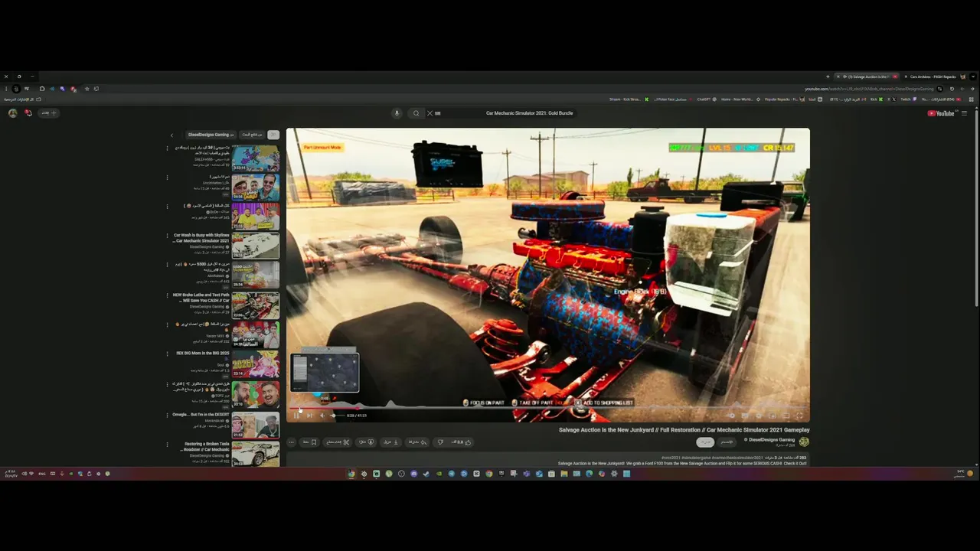Image resolution: width=980 pixels, height=551 pixels.
Task: Dislike the video with thumbs down
Action: pos(440,442)
